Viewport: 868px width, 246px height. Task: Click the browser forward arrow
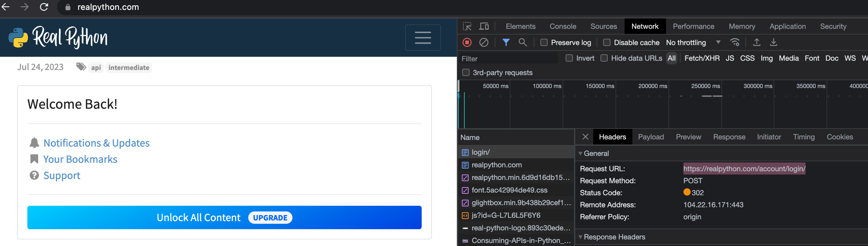(24, 7)
